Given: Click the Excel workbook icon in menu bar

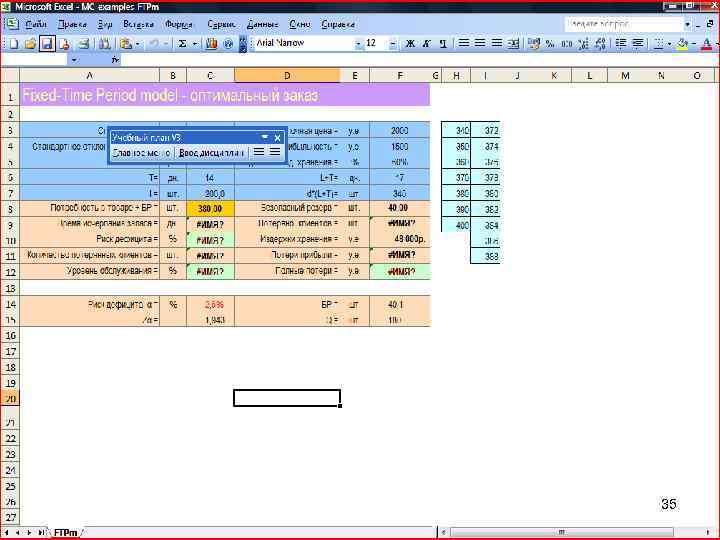Looking at the screenshot, I should pos(11,24).
